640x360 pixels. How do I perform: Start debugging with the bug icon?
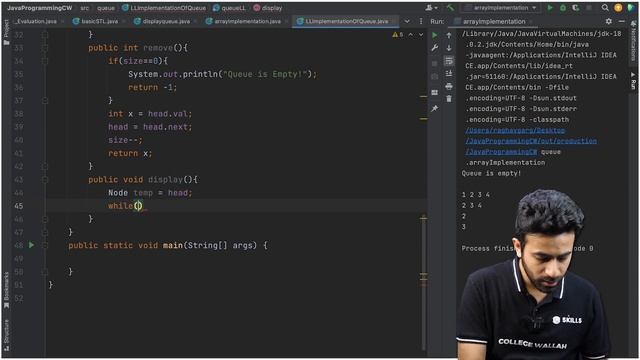563,8
